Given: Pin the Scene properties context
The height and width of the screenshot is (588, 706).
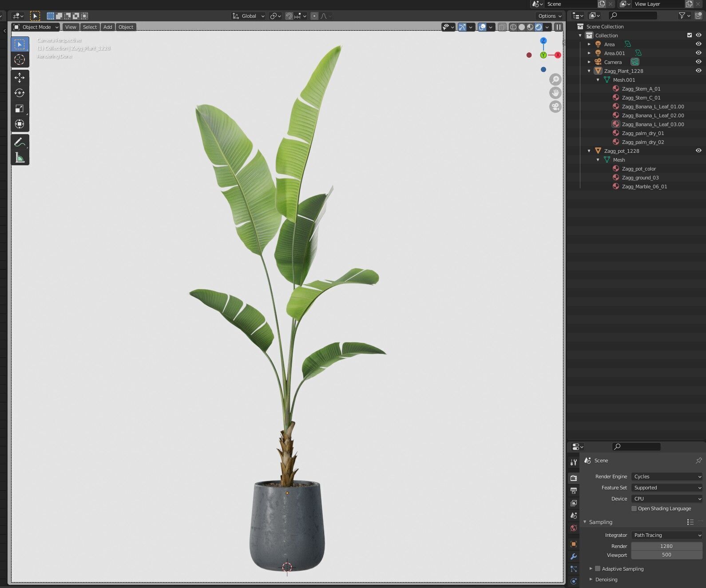Looking at the screenshot, I should [698, 461].
